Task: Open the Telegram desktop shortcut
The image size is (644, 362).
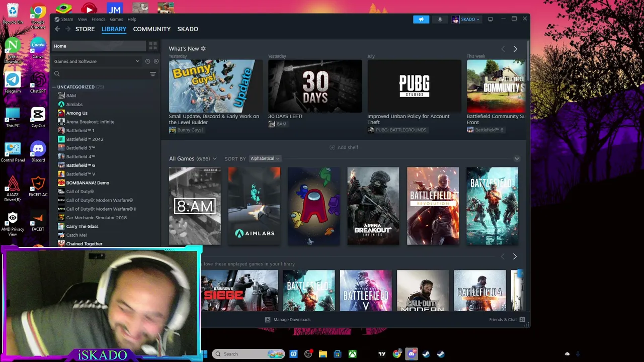Action: [13, 83]
